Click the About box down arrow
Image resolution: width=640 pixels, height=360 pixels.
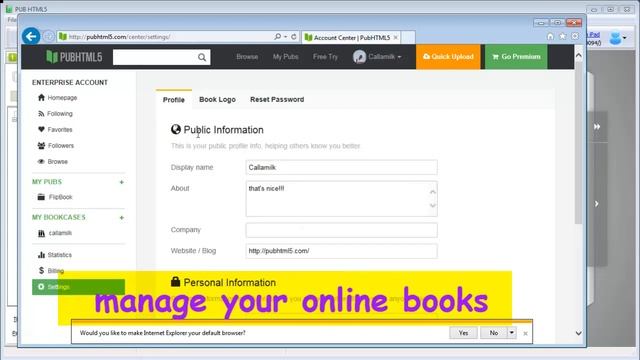click(433, 206)
